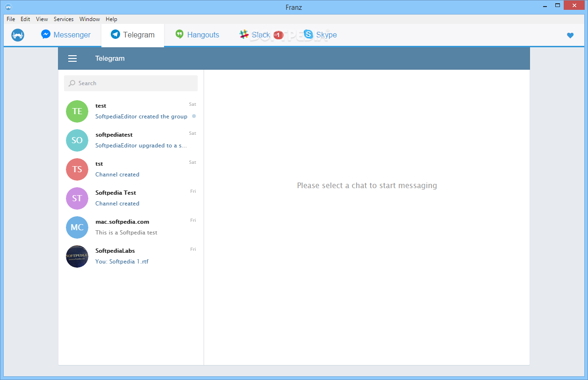Switch to the Messenger tab

click(66, 35)
